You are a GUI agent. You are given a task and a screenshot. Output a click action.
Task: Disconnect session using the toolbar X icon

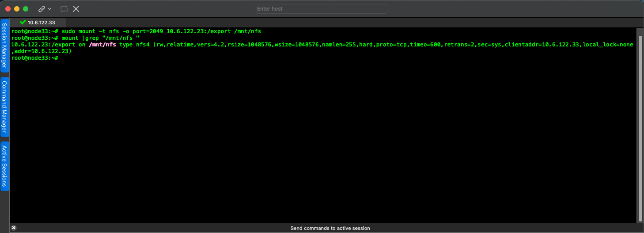pos(76,9)
